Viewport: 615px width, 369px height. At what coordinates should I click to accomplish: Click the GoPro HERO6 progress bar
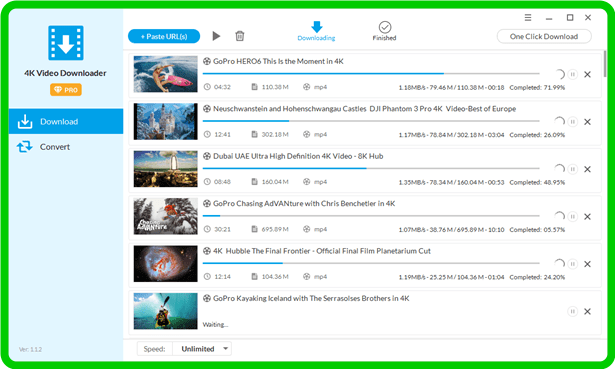(x=371, y=73)
